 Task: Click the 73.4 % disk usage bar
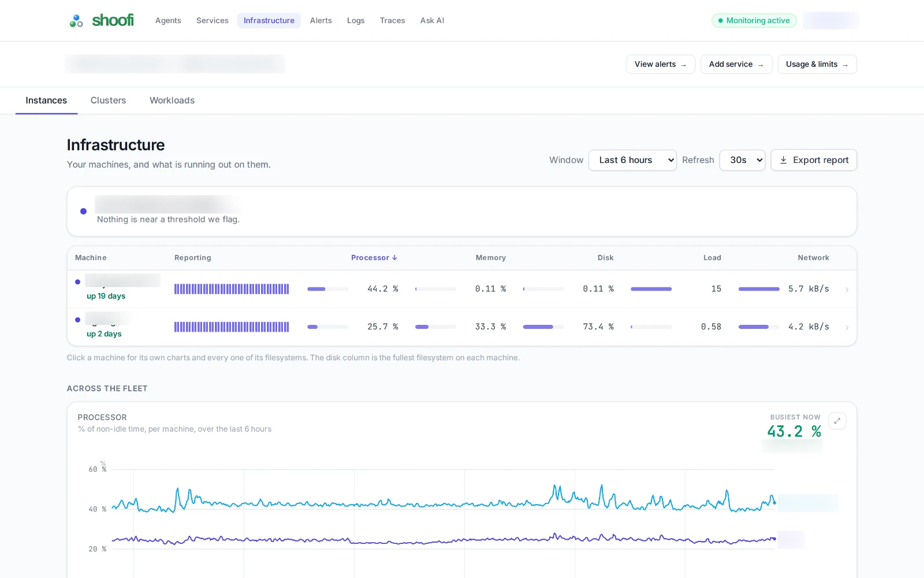543,327
